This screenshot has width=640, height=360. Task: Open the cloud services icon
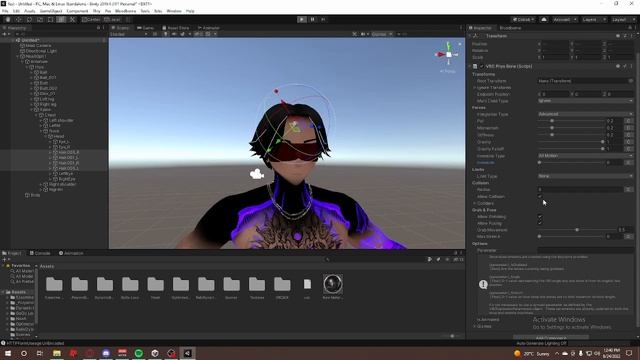click(x=544, y=20)
